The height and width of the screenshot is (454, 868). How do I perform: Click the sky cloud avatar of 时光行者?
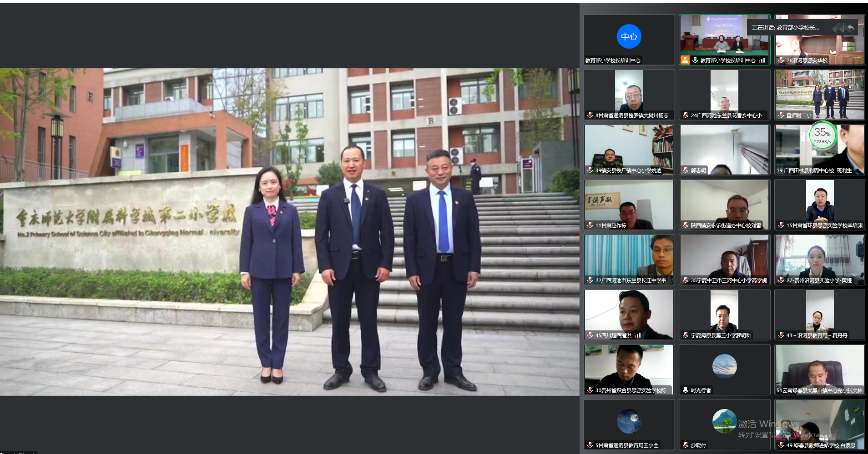[724, 366]
